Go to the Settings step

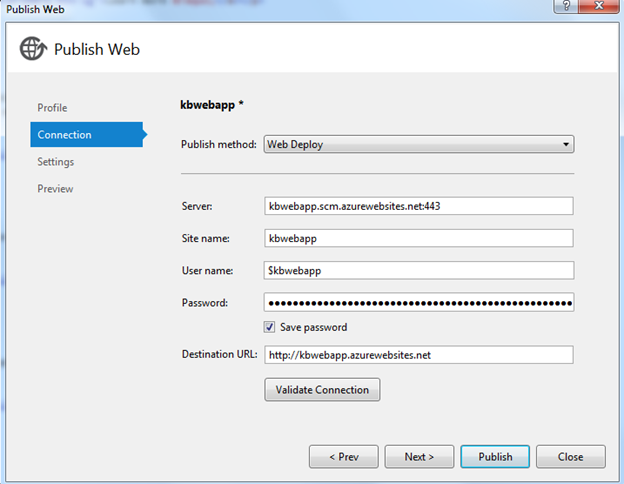(x=56, y=162)
